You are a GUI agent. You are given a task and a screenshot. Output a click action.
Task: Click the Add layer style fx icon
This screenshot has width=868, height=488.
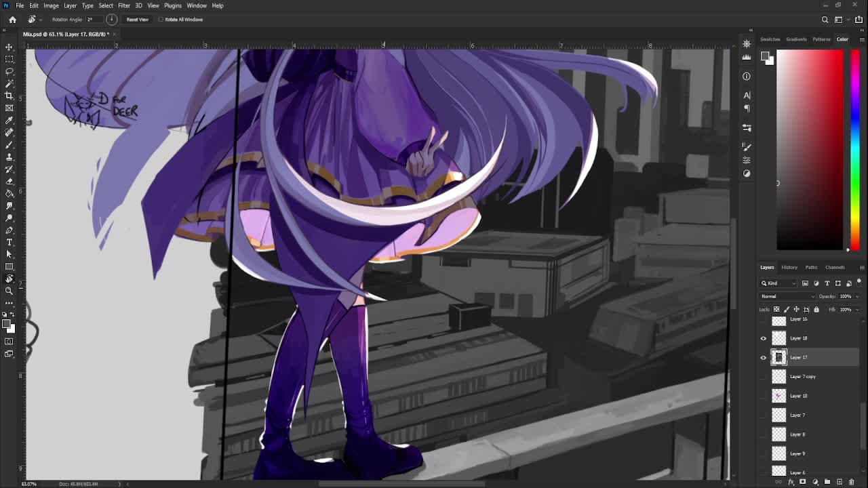tap(791, 482)
